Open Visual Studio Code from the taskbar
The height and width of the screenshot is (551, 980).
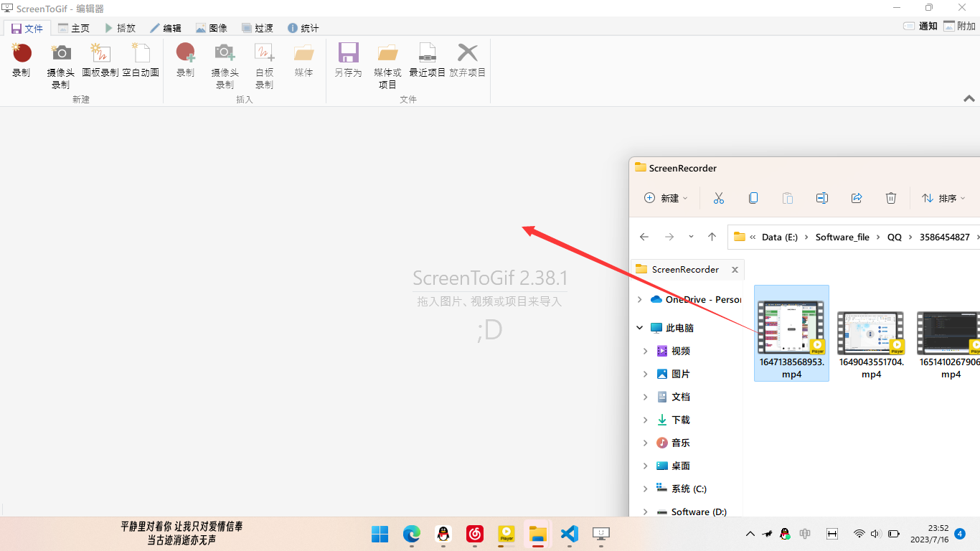(x=569, y=534)
